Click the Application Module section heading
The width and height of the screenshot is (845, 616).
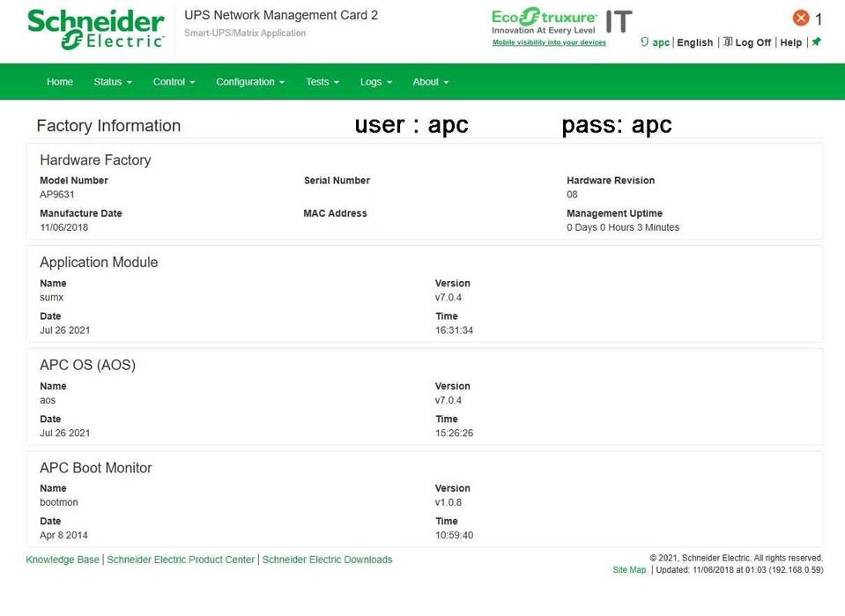(99, 263)
